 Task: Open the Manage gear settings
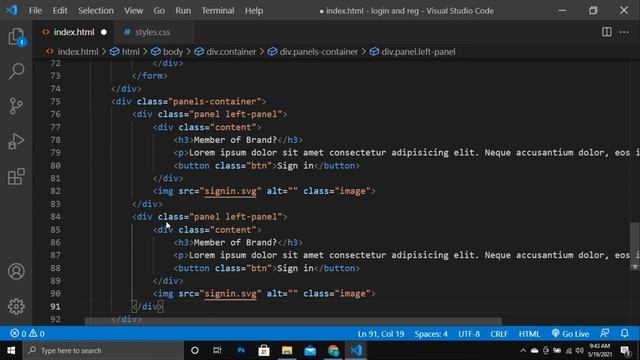click(16, 307)
